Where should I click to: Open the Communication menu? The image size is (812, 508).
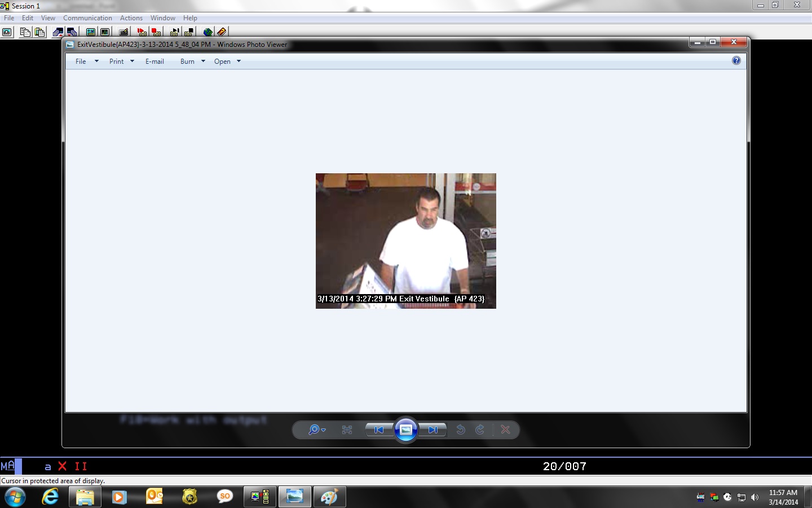87,18
